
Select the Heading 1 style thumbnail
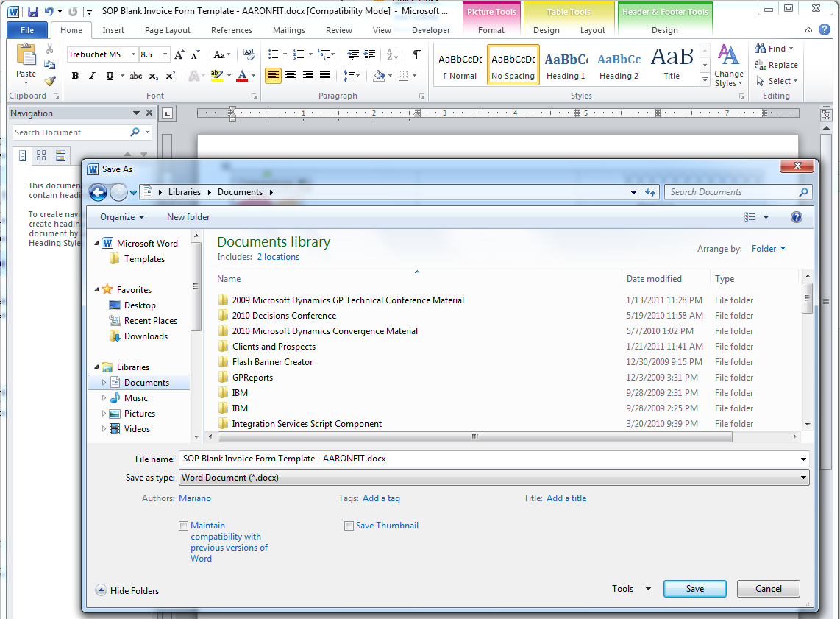pyautogui.click(x=566, y=65)
